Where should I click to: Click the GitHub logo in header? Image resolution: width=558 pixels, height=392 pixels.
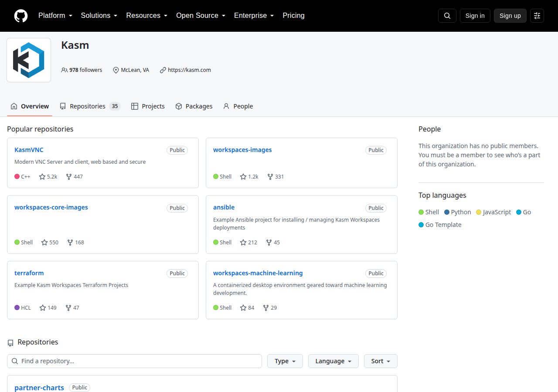tap(21, 16)
